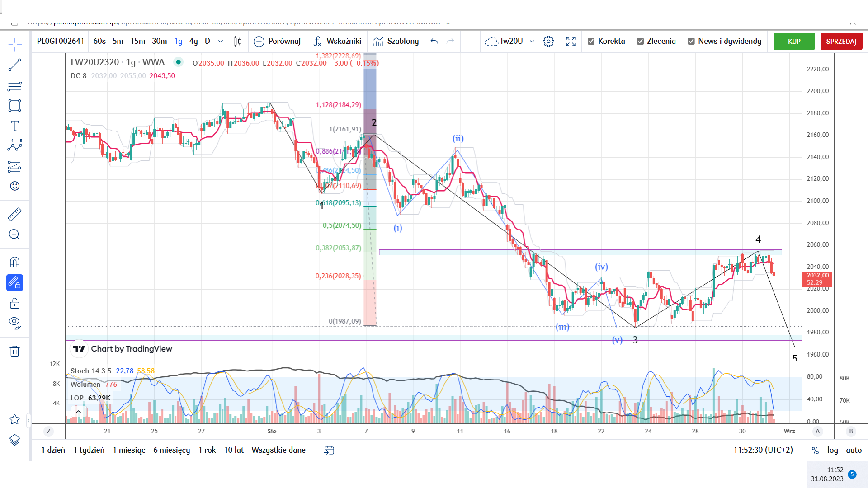
Task: Toggle auto scale mode
Action: [854, 450]
